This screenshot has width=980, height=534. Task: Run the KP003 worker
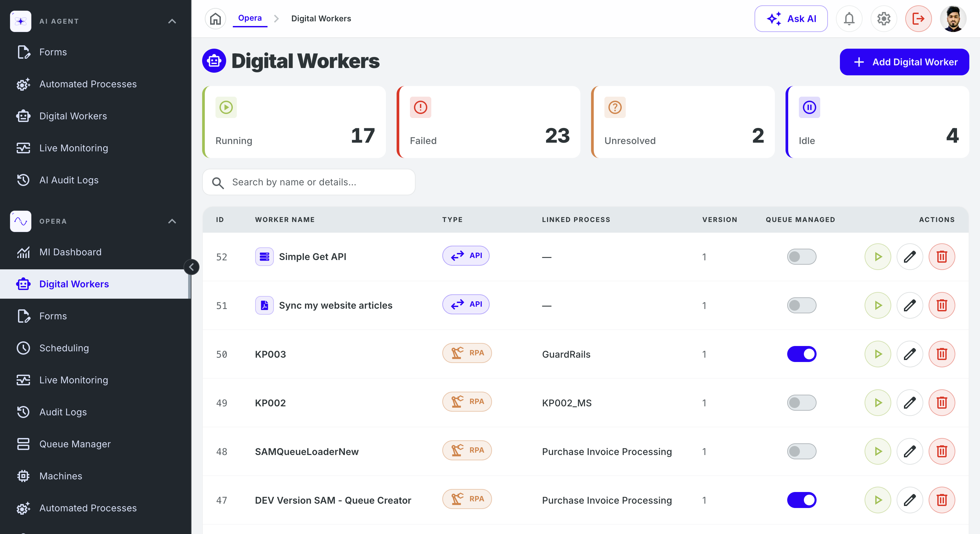point(878,354)
